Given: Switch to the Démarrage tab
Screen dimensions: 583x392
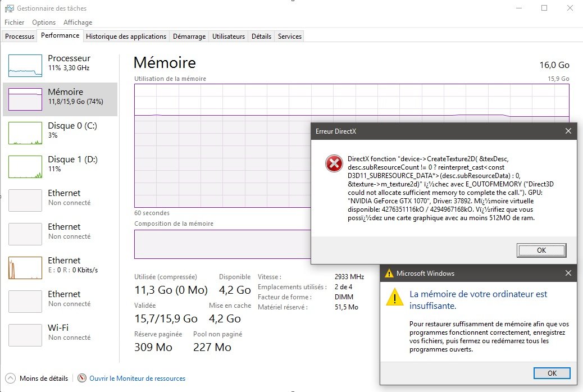Looking at the screenshot, I should click(x=189, y=37).
